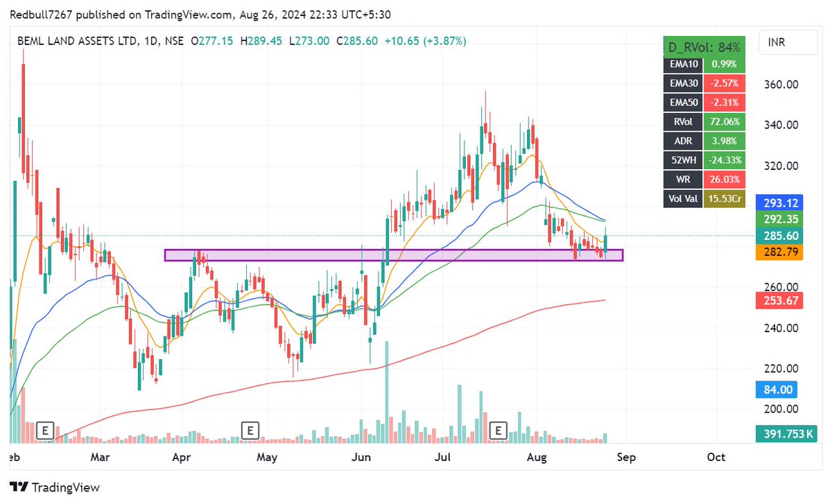Click the green 292.35 price label
The image size is (832, 504).
(x=781, y=219)
